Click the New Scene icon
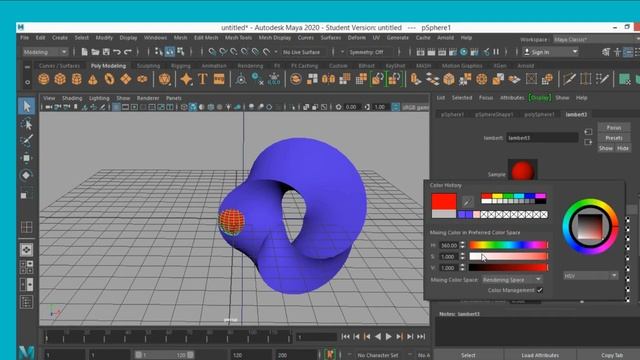Viewport: 640px width, 360px height. click(84, 52)
